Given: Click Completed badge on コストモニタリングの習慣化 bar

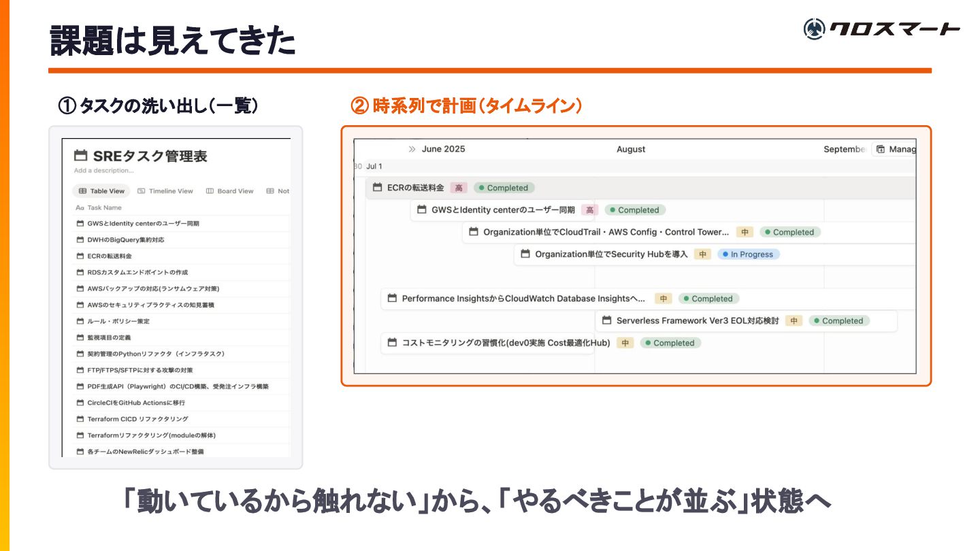Looking at the screenshot, I should point(670,343).
